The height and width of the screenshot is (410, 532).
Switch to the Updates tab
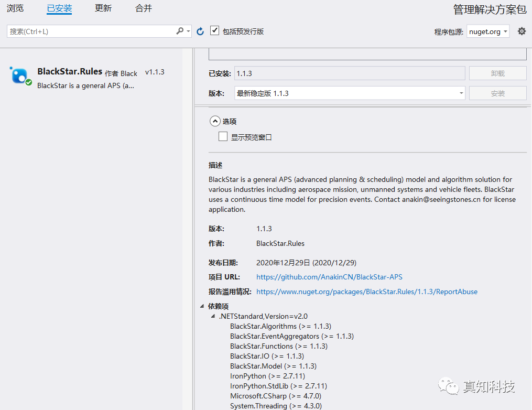coord(103,8)
